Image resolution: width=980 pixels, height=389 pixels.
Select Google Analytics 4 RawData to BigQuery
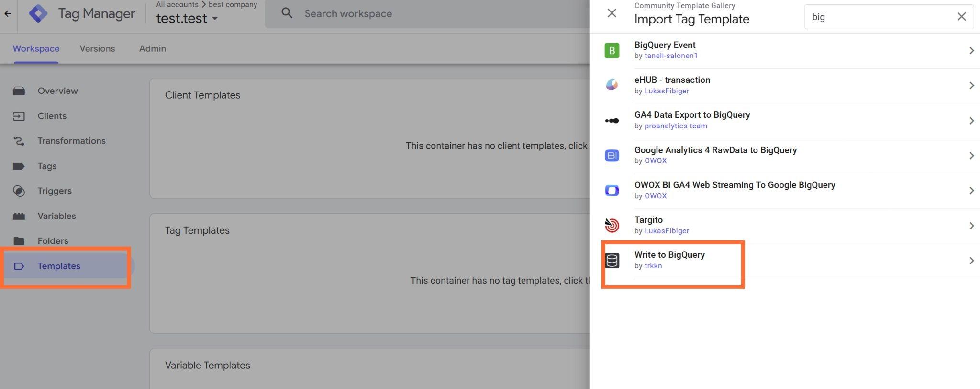[716, 150]
